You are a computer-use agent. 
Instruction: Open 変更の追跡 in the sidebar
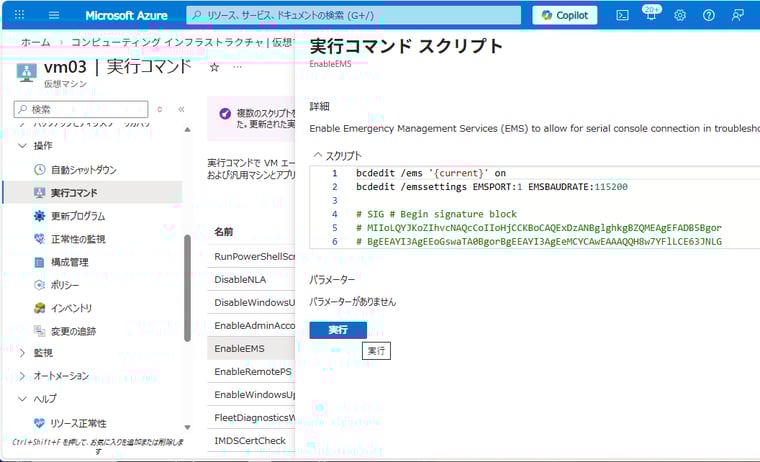click(x=74, y=331)
